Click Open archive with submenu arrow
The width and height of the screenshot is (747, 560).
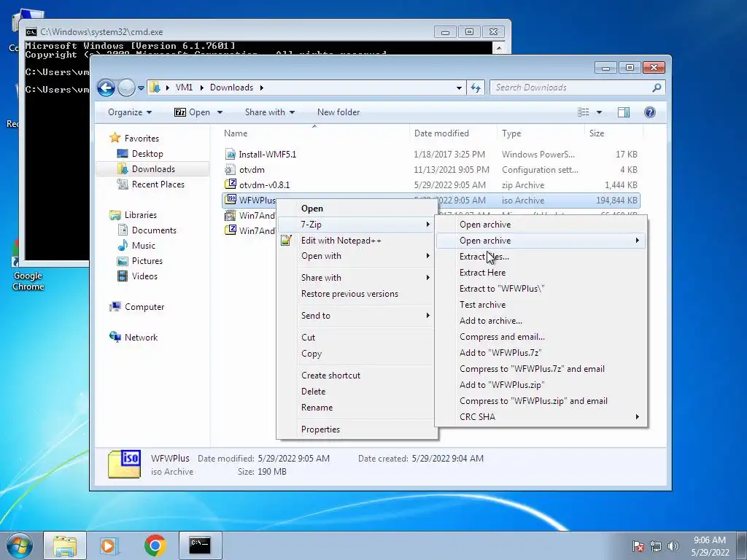[541, 241]
